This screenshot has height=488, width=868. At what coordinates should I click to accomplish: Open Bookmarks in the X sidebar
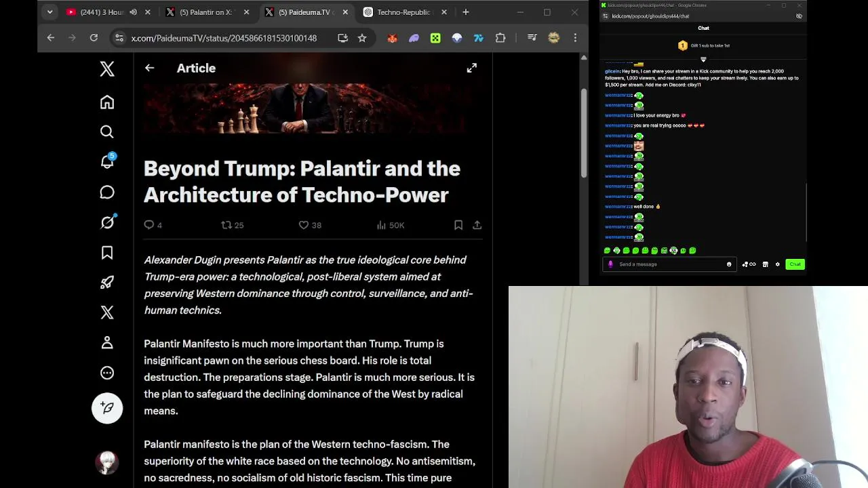(x=107, y=253)
